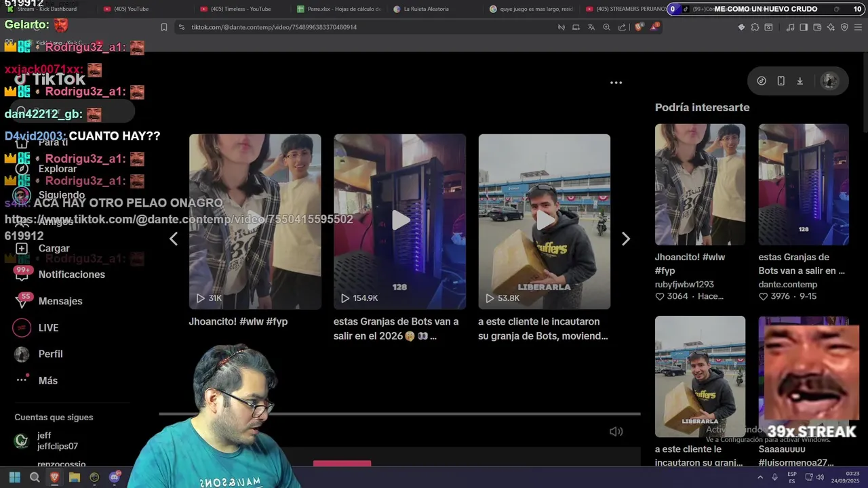Switch to 'quye juego es mas largo' Google tab

[x=532, y=9]
